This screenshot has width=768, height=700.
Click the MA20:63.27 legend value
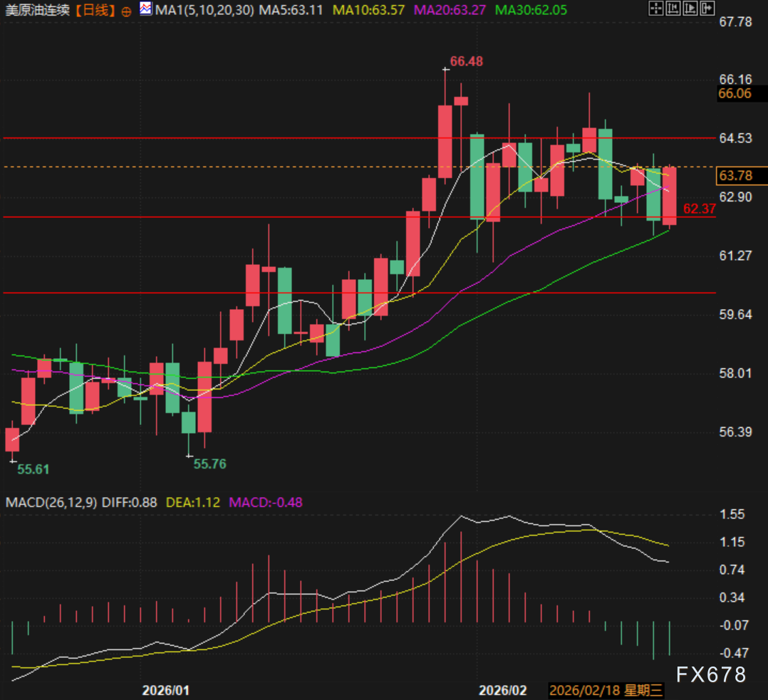(x=450, y=10)
